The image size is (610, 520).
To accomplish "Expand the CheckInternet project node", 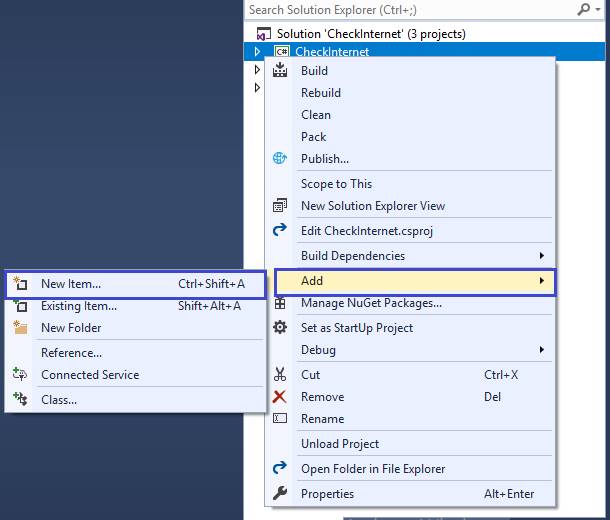I will point(257,51).
